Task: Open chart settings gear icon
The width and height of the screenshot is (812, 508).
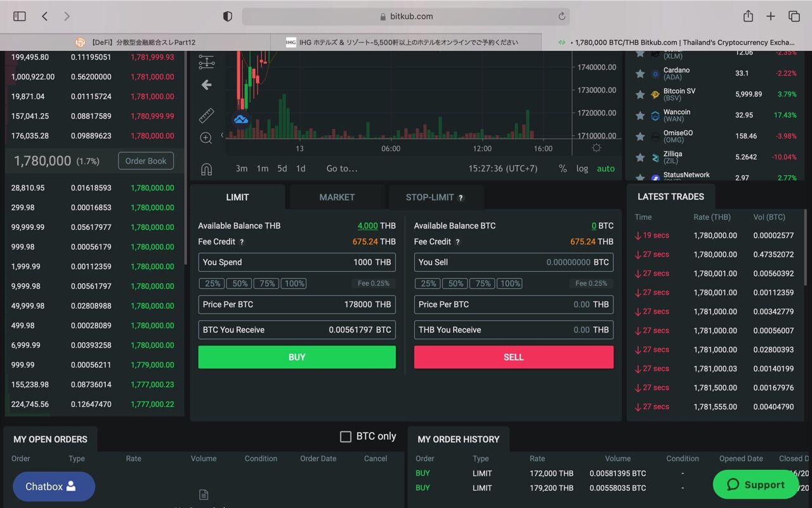Action: (x=596, y=148)
